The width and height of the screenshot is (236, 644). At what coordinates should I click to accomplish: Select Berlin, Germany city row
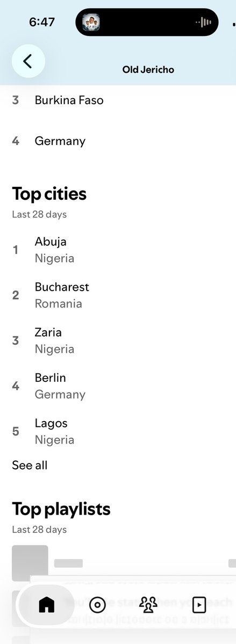(x=118, y=386)
